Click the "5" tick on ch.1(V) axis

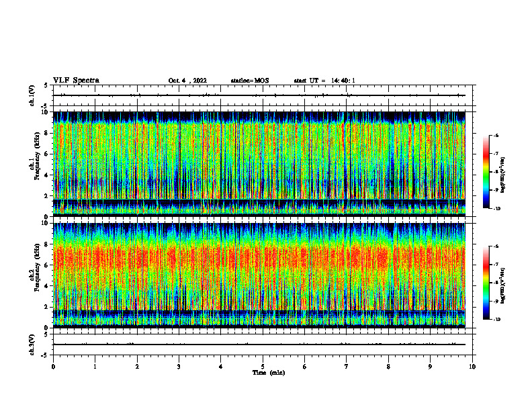[46, 85]
